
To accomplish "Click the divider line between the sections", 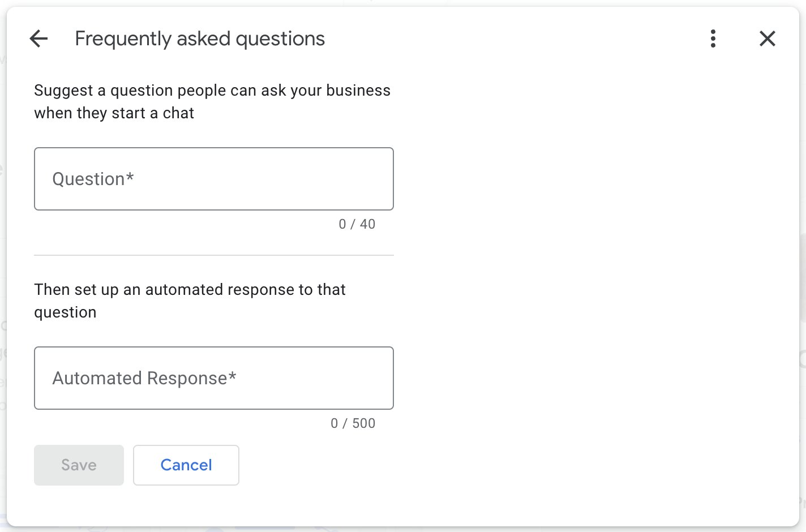I will [x=213, y=255].
